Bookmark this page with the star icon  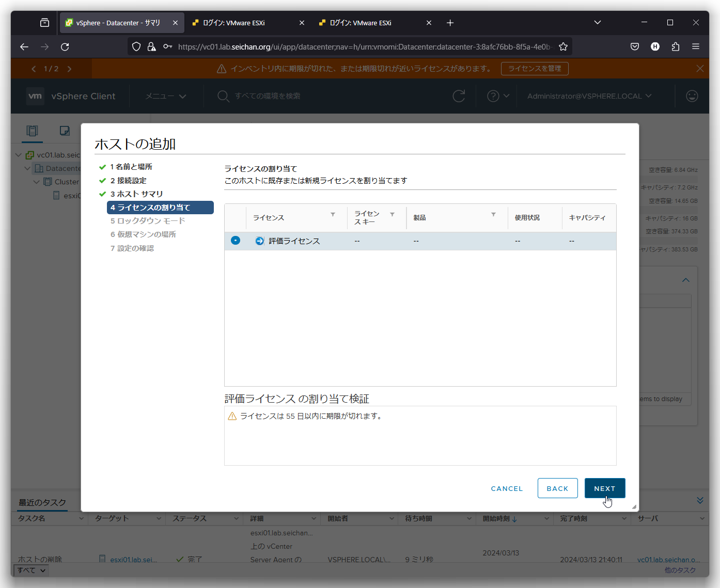[563, 47]
